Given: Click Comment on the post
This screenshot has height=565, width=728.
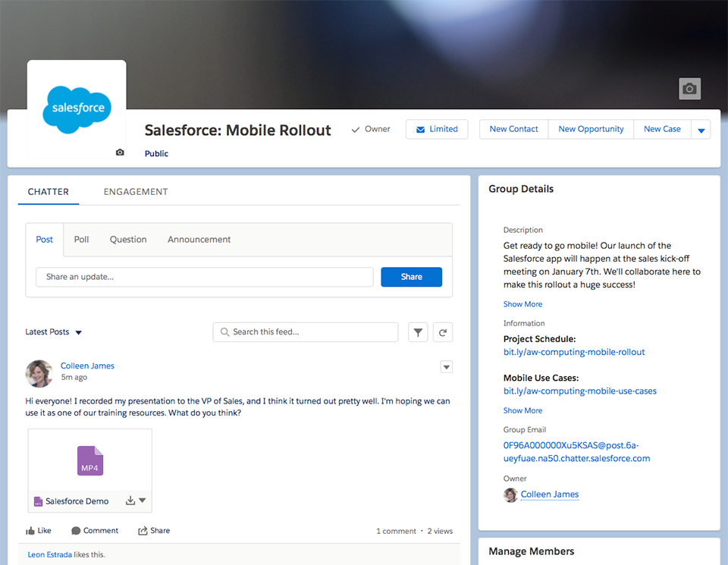Looking at the screenshot, I should point(95,531).
